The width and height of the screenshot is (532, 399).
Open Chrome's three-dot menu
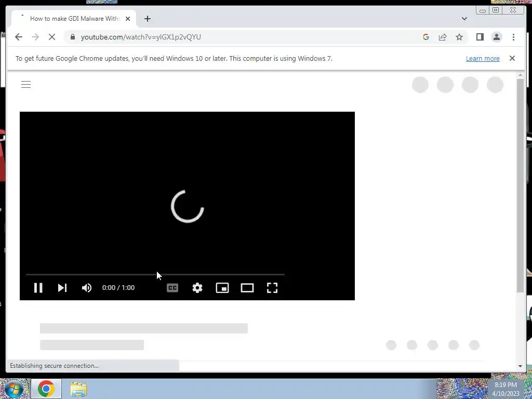point(513,37)
